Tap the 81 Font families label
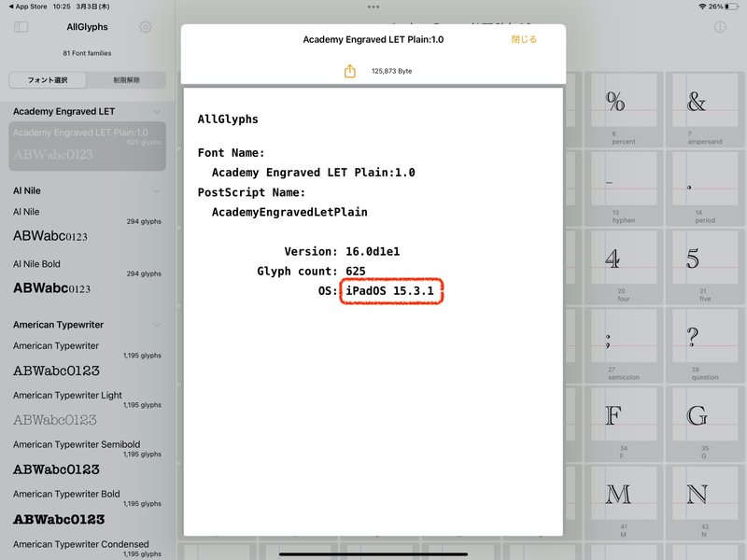 coord(87,53)
